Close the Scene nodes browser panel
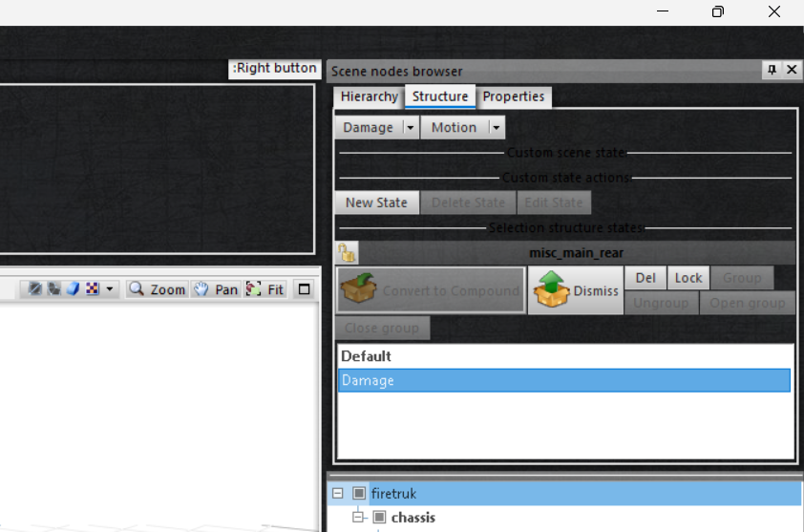The height and width of the screenshot is (532, 804). coord(792,70)
